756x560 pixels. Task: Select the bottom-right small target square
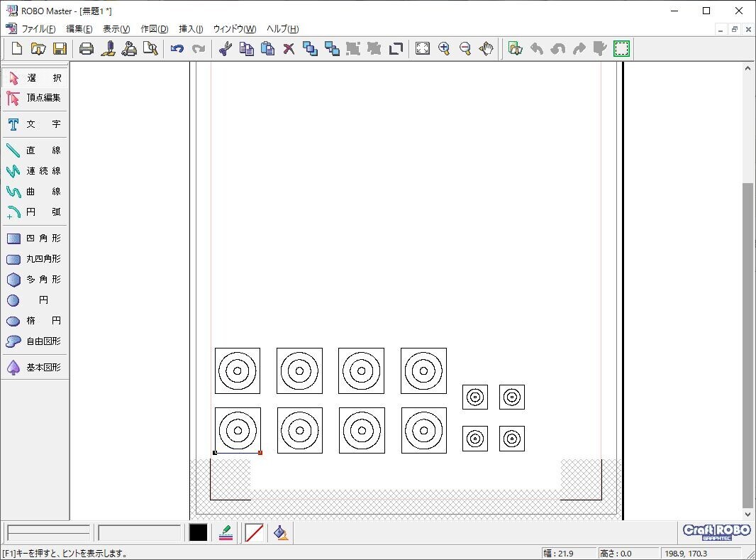(x=512, y=439)
